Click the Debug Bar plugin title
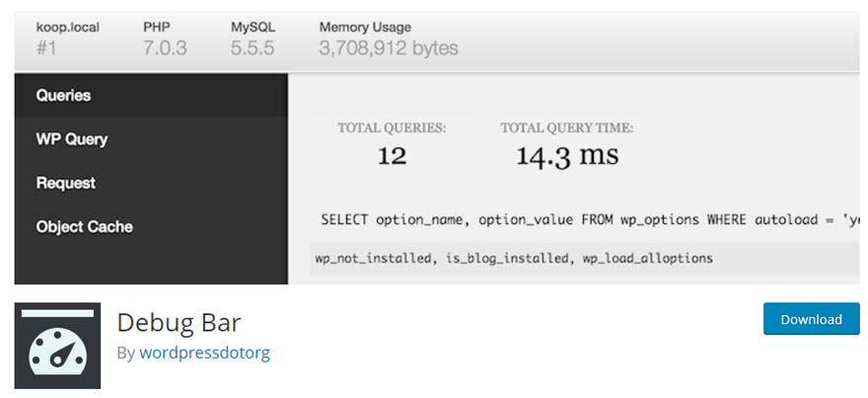Viewport: 868px width, 398px height. (179, 322)
